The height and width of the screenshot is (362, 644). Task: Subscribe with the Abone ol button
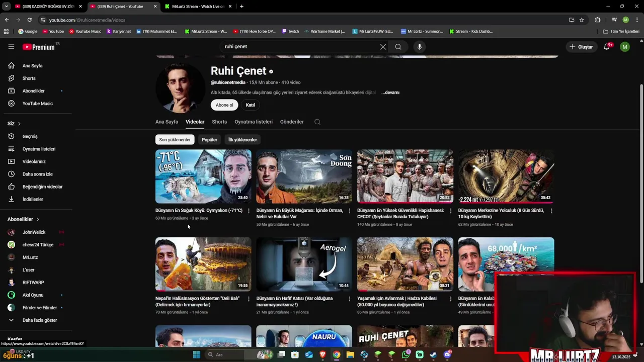224,105
